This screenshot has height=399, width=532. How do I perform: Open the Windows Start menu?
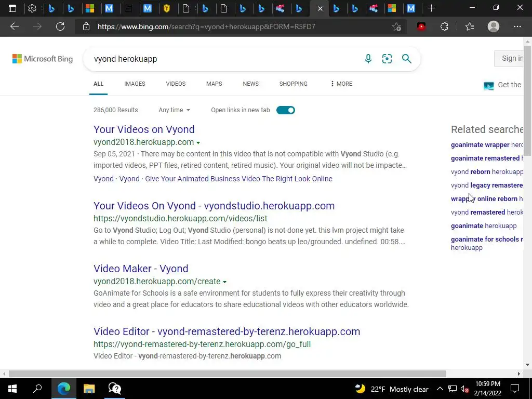click(x=12, y=389)
